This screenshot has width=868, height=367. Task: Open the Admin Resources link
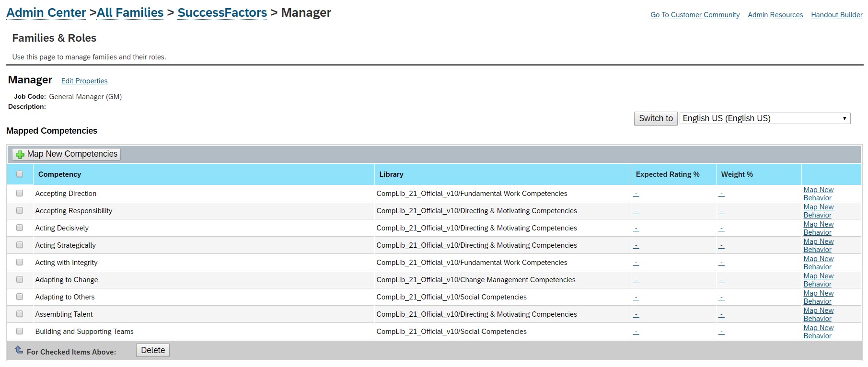click(x=775, y=15)
